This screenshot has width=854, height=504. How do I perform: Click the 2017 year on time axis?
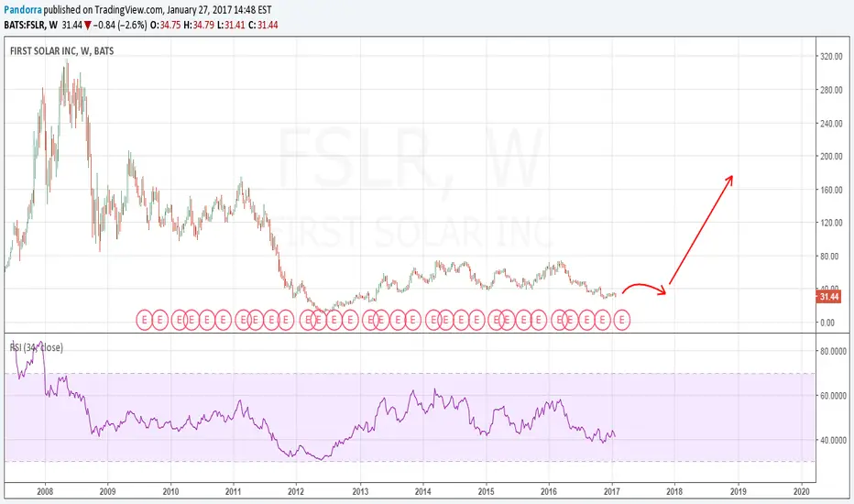click(x=612, y=491)
